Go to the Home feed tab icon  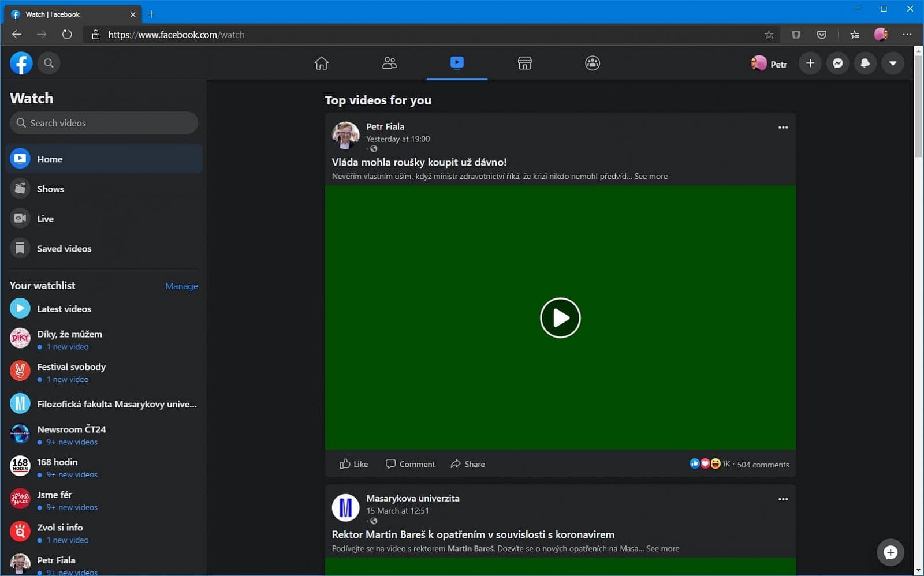click(322, 63)
